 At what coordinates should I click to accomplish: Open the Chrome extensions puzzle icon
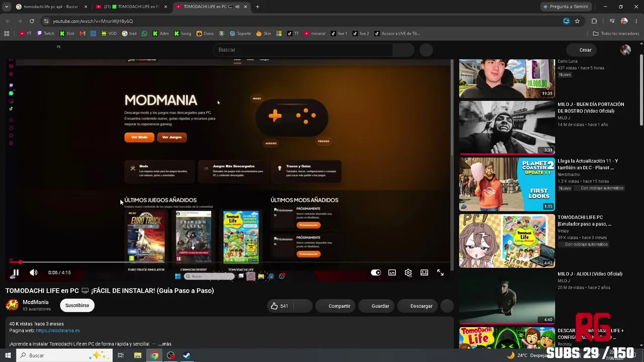click(594, 21)
